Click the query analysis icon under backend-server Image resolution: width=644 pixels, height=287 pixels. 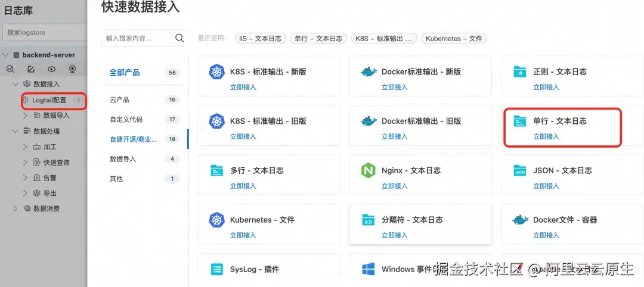(10, 69)
